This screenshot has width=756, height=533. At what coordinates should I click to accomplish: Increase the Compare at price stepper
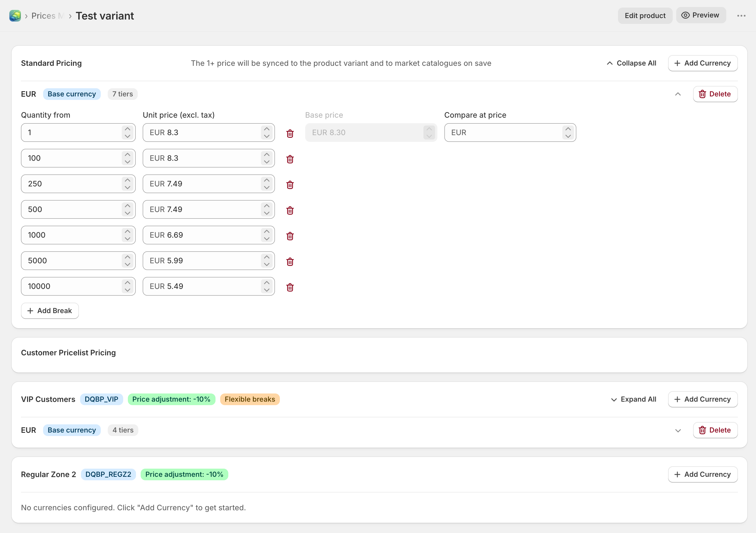click(568, 129)
